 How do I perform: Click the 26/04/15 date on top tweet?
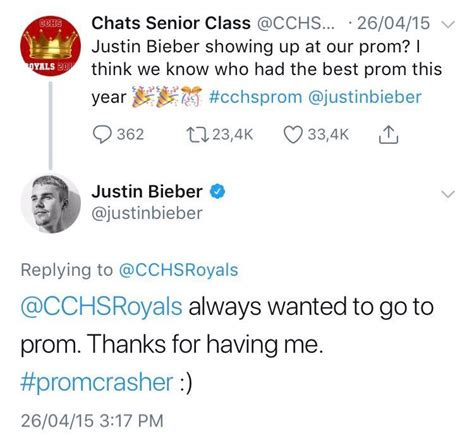coord(393,23)
